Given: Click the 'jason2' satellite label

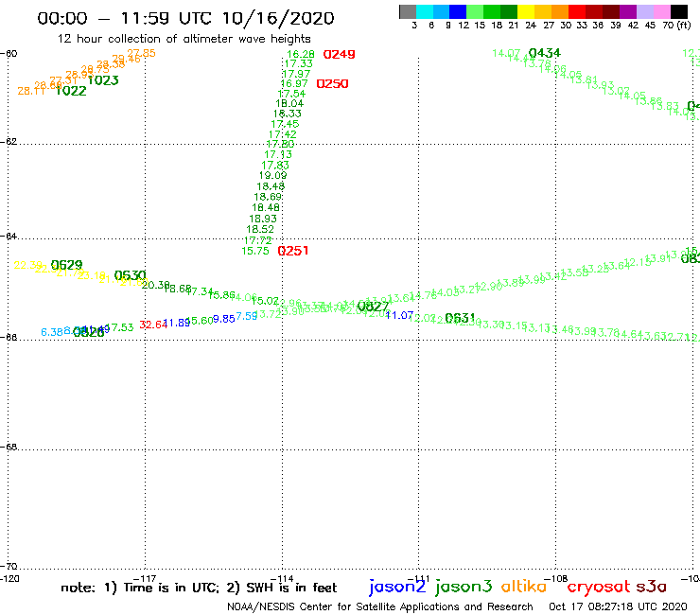Looking at the screenshot, I should click(x=397, y=587).
